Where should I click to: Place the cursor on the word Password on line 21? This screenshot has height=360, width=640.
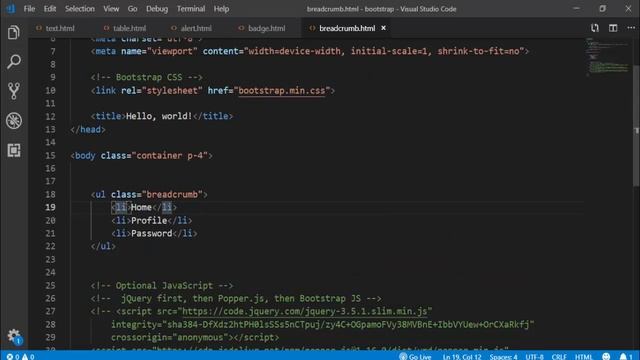click(x=151, y=233)
